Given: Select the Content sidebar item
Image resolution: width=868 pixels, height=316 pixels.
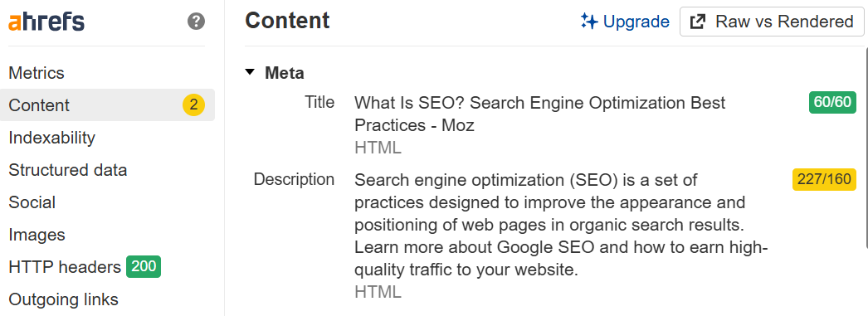Looking at the screenshot, I should 107,105.
